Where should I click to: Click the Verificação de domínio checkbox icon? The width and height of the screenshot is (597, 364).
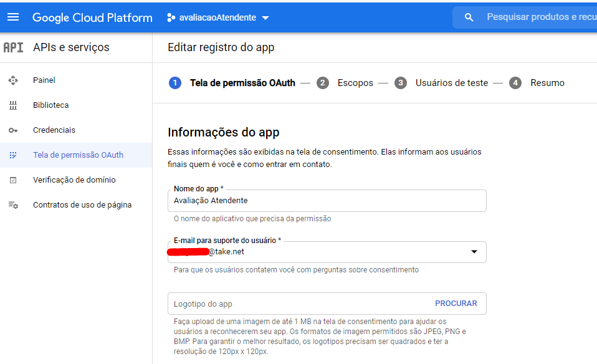pos(13,180)
